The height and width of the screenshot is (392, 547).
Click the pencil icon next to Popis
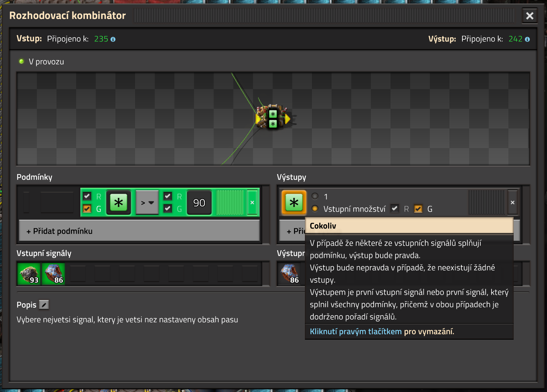[x=44, y=305]
